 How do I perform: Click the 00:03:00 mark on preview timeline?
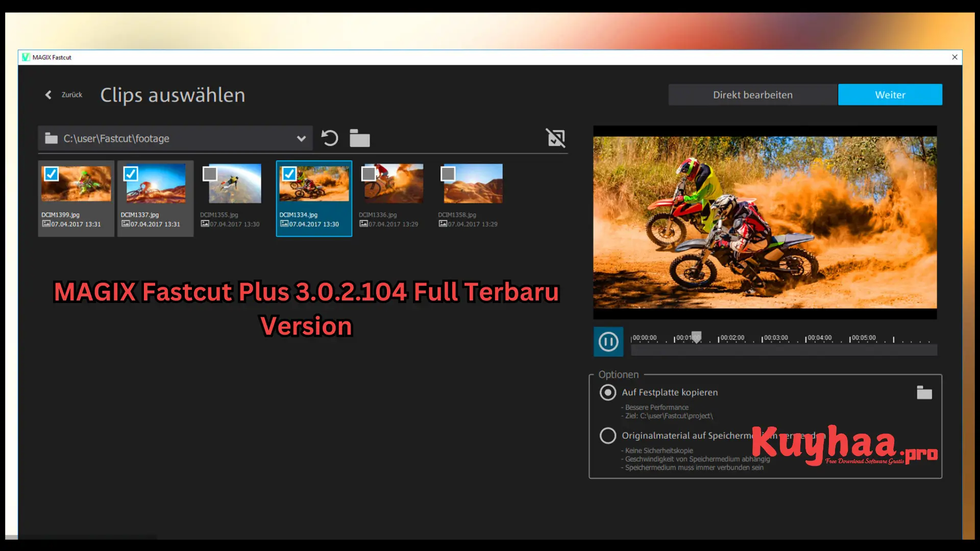tap(775, 338)
